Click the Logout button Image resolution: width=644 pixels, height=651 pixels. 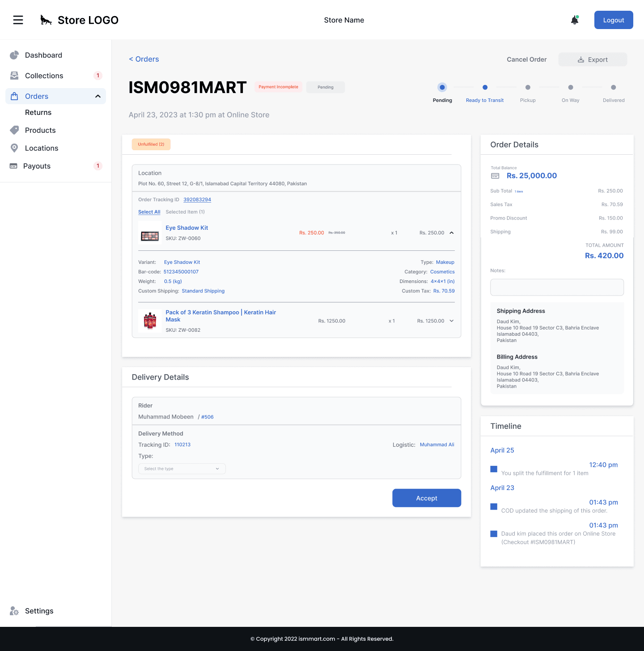point(614,20)
